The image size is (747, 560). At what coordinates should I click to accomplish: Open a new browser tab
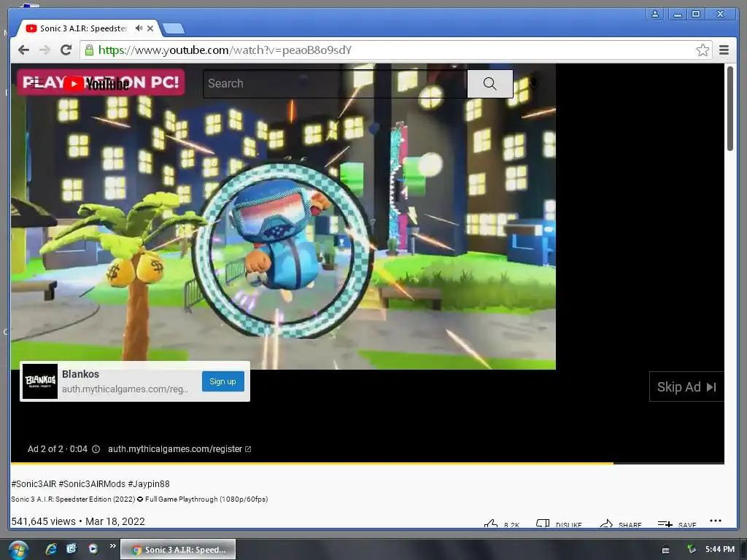coord(174,29)
